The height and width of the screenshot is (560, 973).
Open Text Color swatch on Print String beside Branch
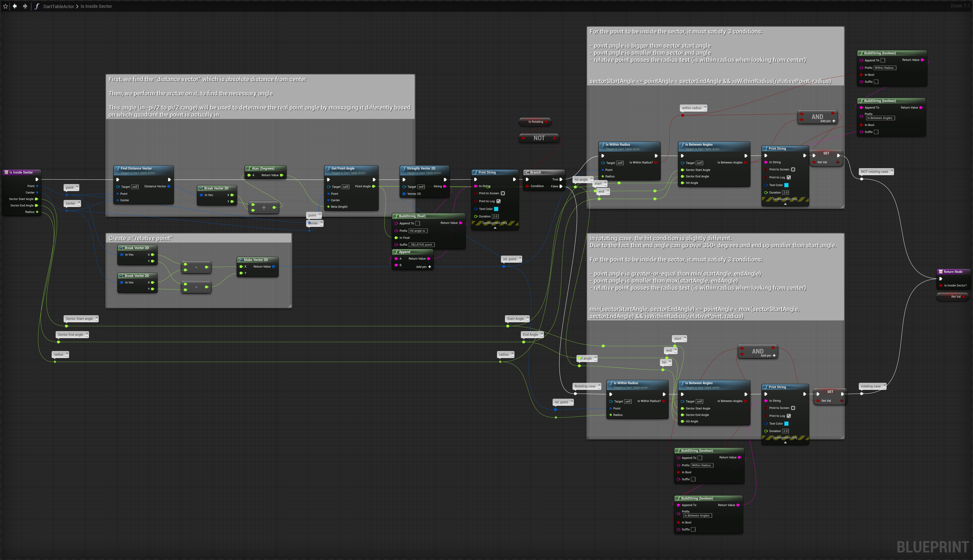tap(496, 209)
